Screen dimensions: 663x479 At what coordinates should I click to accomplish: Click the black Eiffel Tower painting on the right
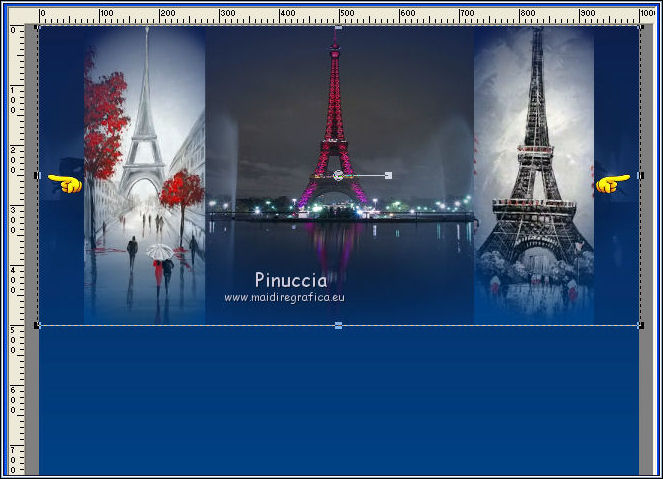[x=534, y=175]
